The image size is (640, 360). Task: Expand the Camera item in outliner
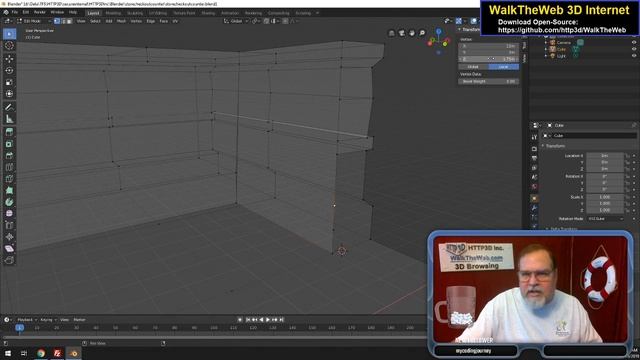546,42
